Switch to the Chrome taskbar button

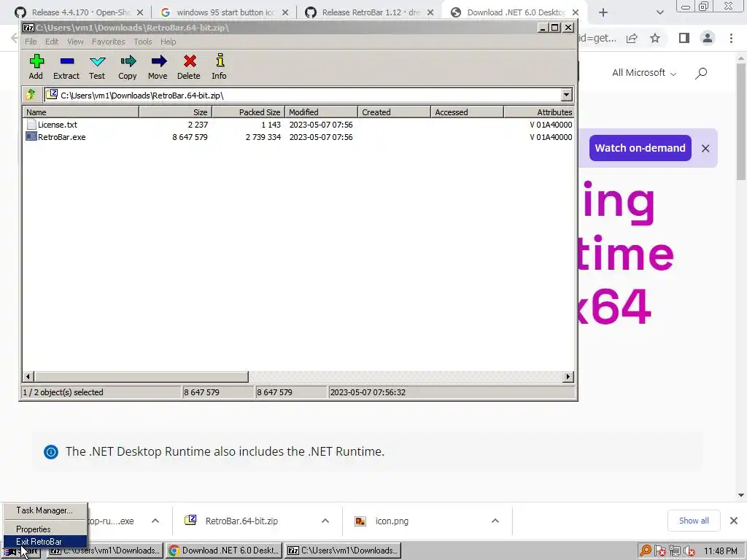225,551
